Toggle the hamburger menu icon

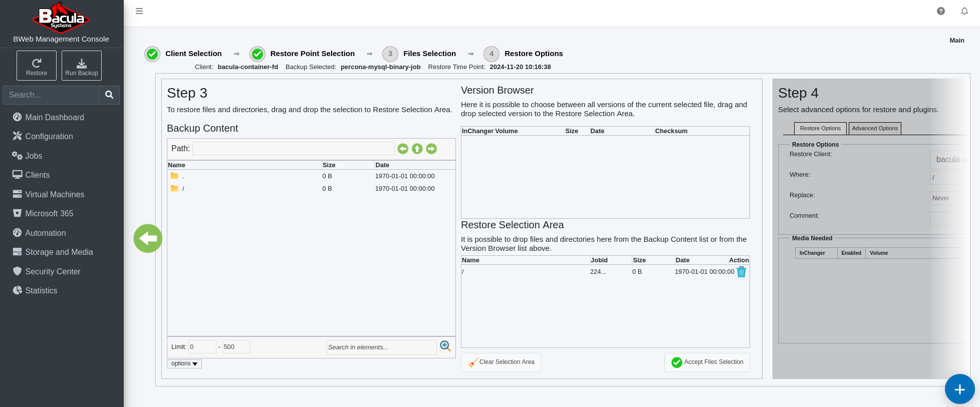click(139, 11)
